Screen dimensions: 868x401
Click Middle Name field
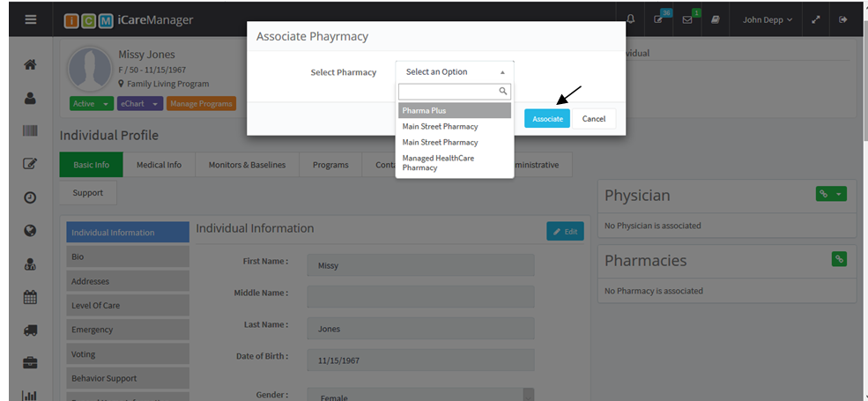click(x=420, y=297)
